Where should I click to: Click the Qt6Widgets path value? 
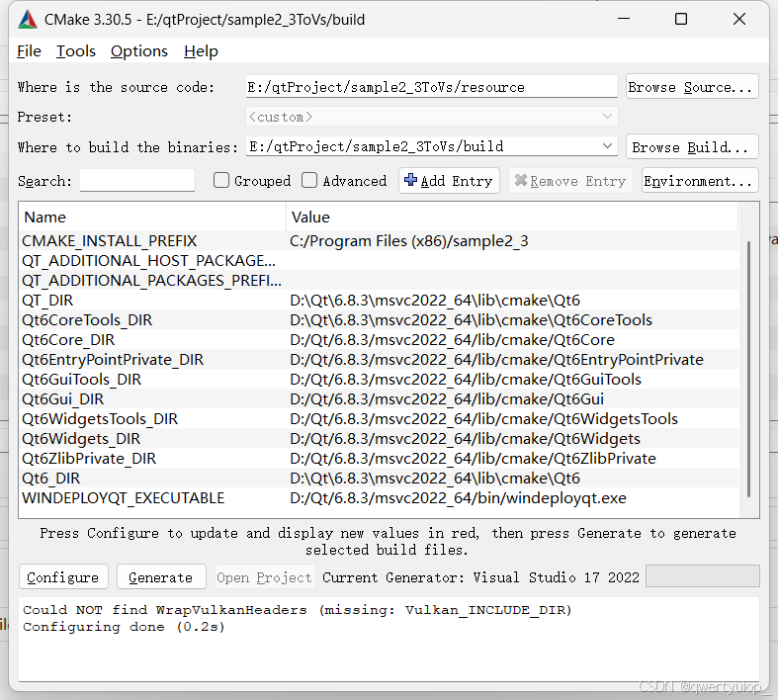465,439
